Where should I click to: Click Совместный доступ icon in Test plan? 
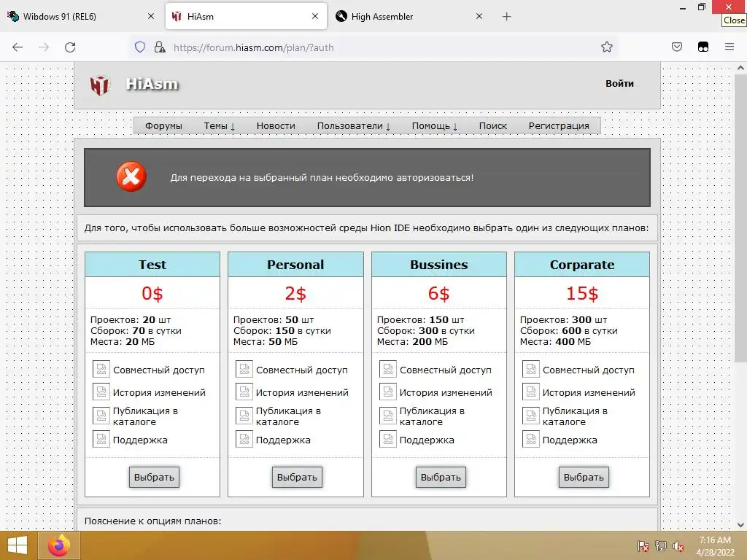pos(101,369)
